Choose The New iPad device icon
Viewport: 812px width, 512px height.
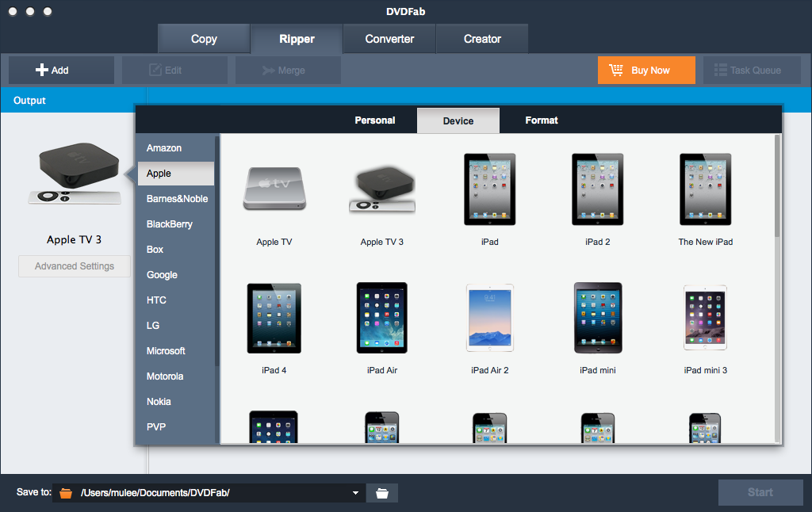click(x=705, y=189)
